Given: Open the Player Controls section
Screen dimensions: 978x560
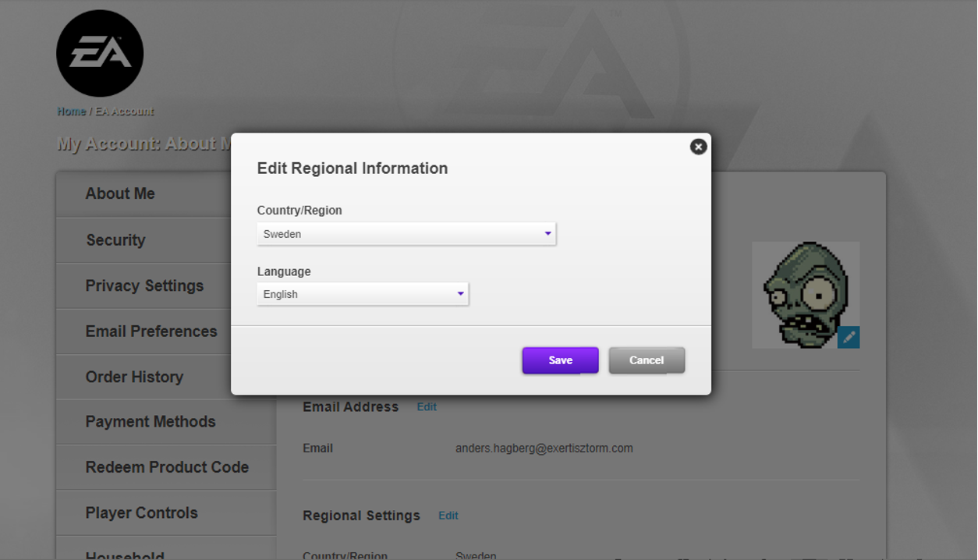Looking at the screenshot, I should coord(141,513).
